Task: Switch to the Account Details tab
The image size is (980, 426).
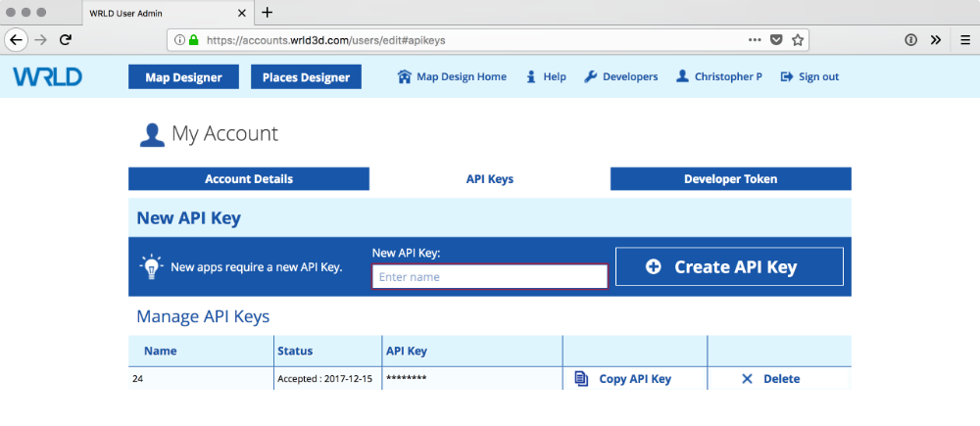Action: click(249, 178)
